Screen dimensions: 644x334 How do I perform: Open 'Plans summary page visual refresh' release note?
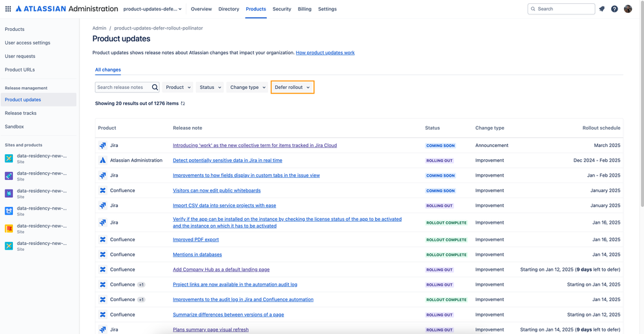(x=211, y=329)
